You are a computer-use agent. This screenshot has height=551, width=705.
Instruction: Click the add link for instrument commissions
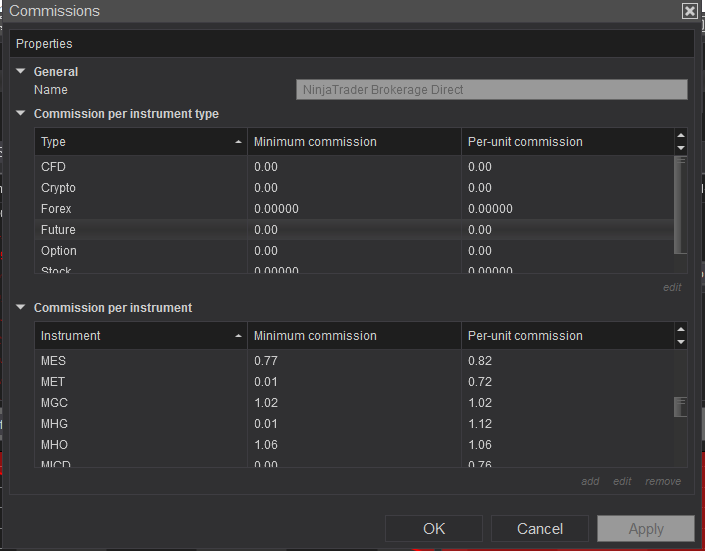pyautogui.click(x=590, y=482)
